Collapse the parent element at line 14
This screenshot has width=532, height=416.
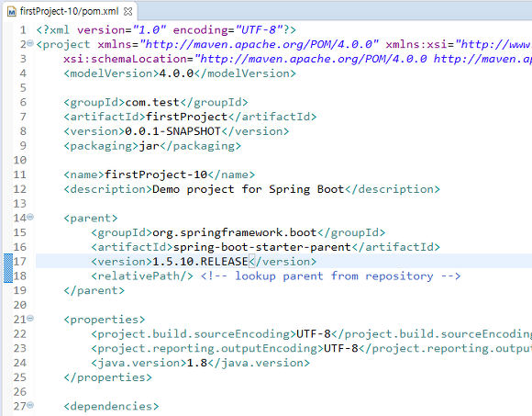click(30, 217)
